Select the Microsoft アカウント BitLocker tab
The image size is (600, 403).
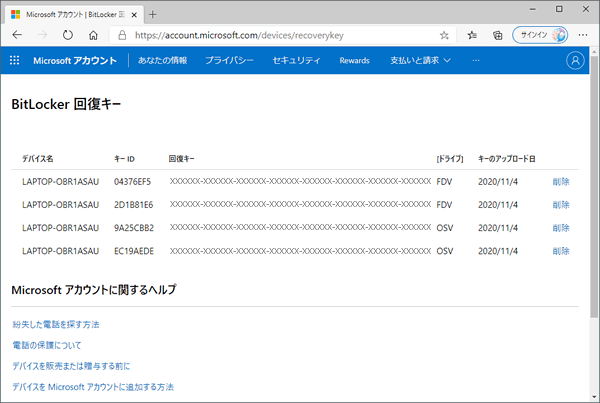click(x=75, y=15)
